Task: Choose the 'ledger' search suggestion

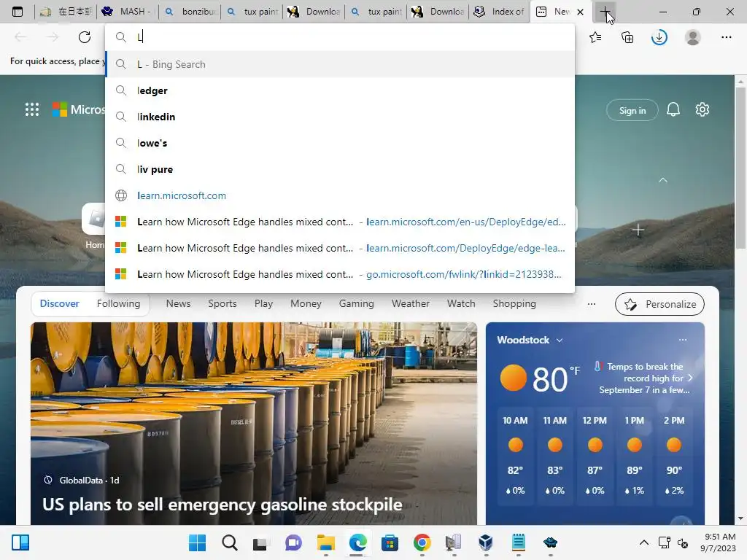Action: coord(340,90)
